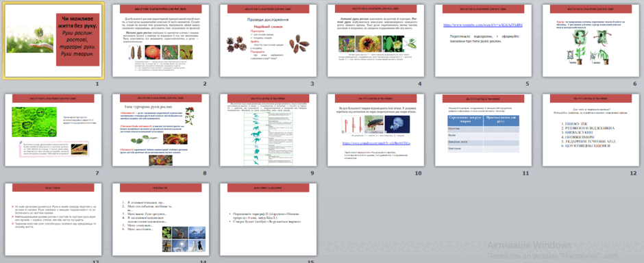Select slide 14 reflection thumbnail
The width and height of the screenshot is (644, 263).
(x=160, y=219)
